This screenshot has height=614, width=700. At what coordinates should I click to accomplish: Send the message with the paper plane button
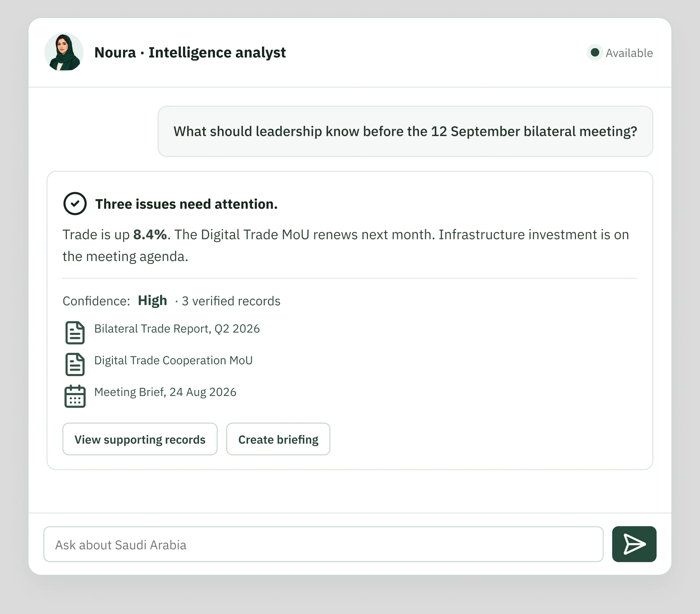(634, 544)
